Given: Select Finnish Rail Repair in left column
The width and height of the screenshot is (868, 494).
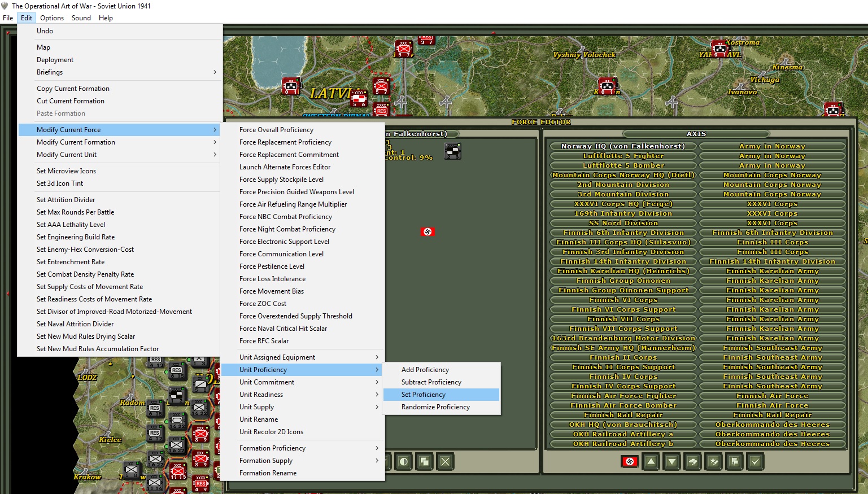Looking at the screenshot, I should point(623,415).
